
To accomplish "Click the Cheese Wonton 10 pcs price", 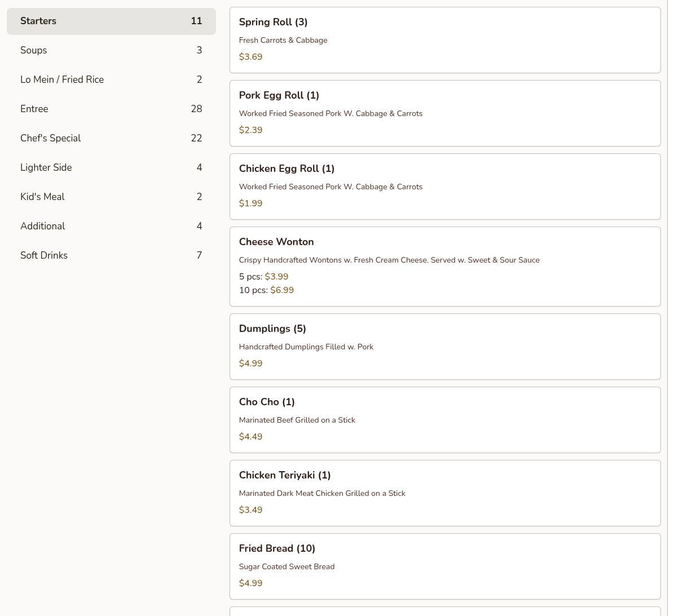I will [x=282, y=290].
